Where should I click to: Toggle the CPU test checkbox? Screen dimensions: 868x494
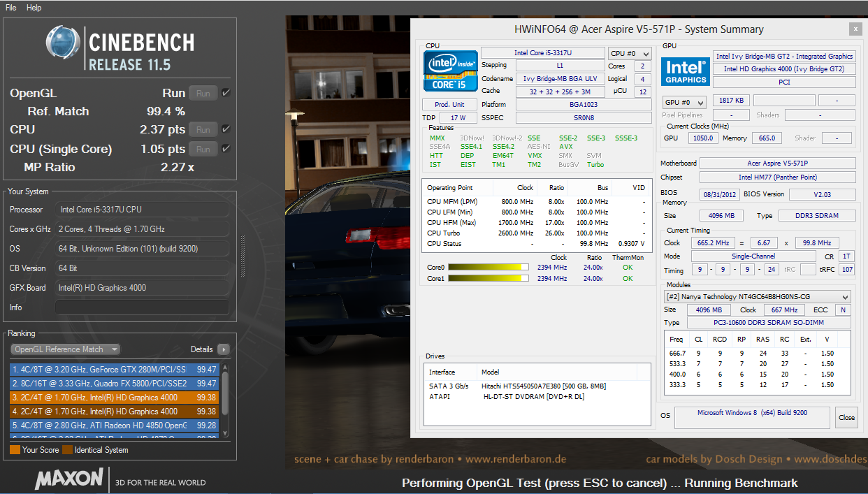(226, 129)
